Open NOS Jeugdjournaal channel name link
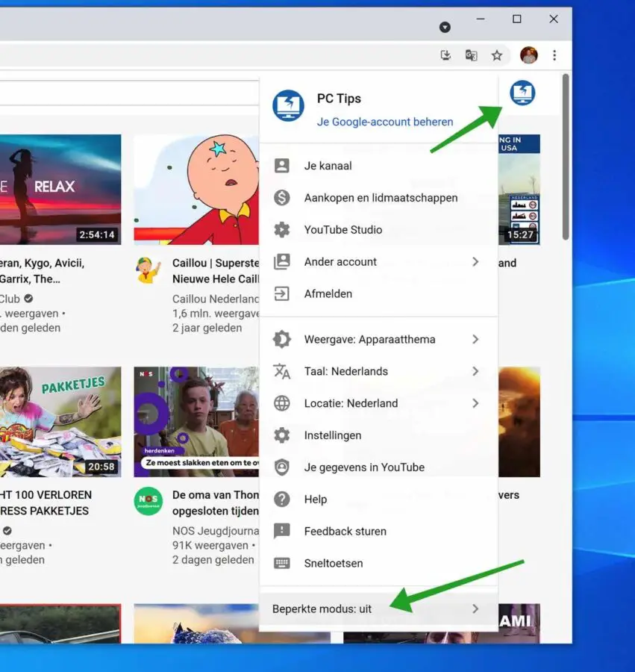This screenshot has height=672, width=635. tap(216, 531)
